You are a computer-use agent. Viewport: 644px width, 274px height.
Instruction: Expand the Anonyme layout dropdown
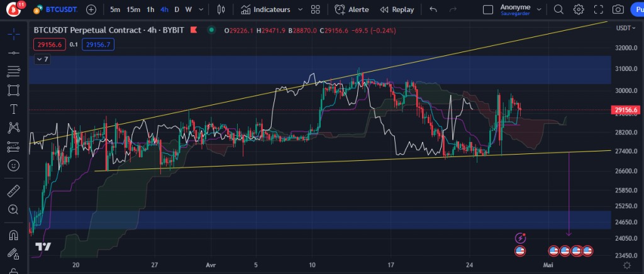[x=539, y=9]
